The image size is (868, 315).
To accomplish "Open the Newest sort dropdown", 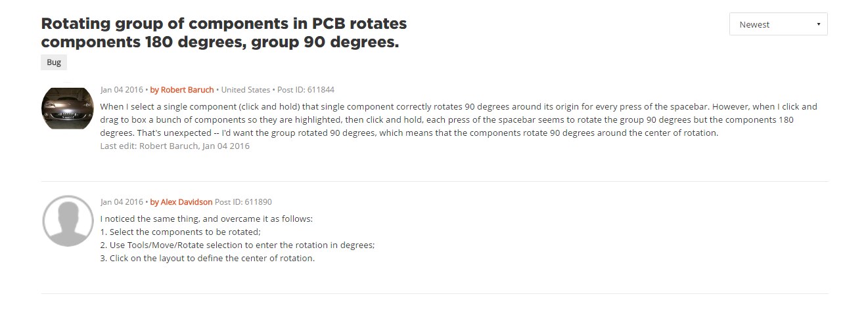I will [x=777, y=24].
